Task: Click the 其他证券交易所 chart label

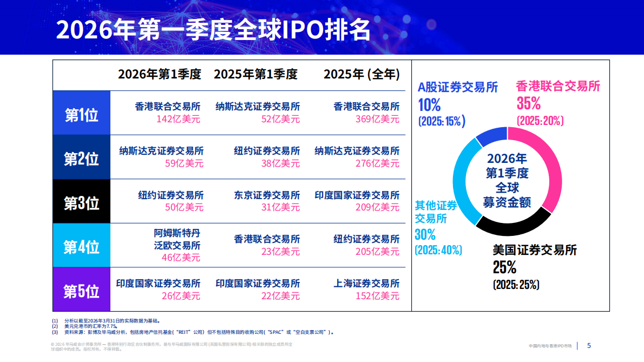Action: click(436, 212)
